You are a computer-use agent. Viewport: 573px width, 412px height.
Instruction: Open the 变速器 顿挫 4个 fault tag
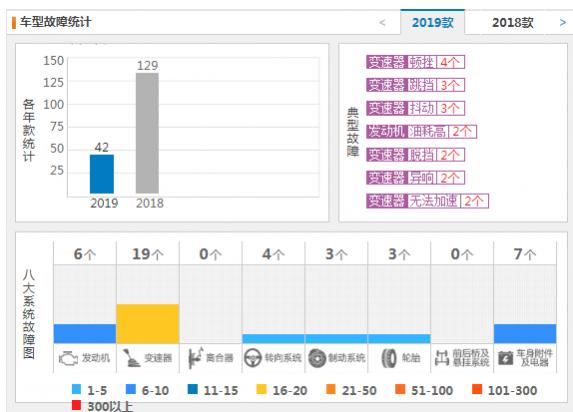[415, 62]
